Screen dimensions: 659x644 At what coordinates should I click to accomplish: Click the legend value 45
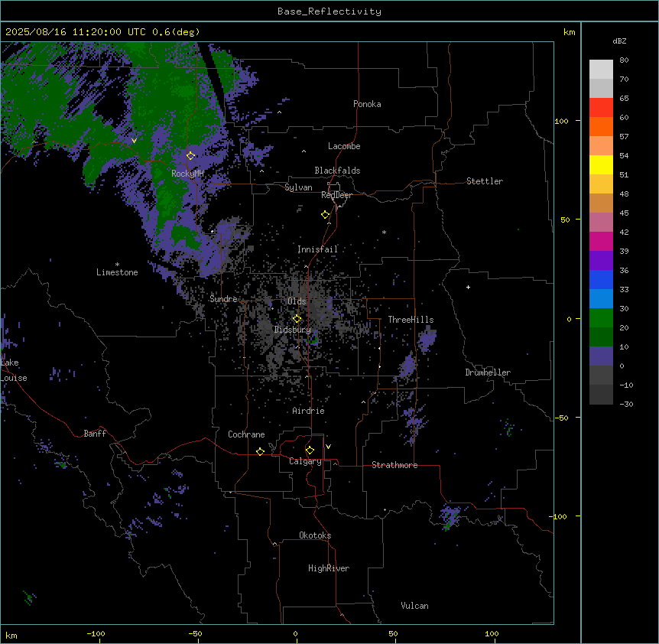coord(624,213)
